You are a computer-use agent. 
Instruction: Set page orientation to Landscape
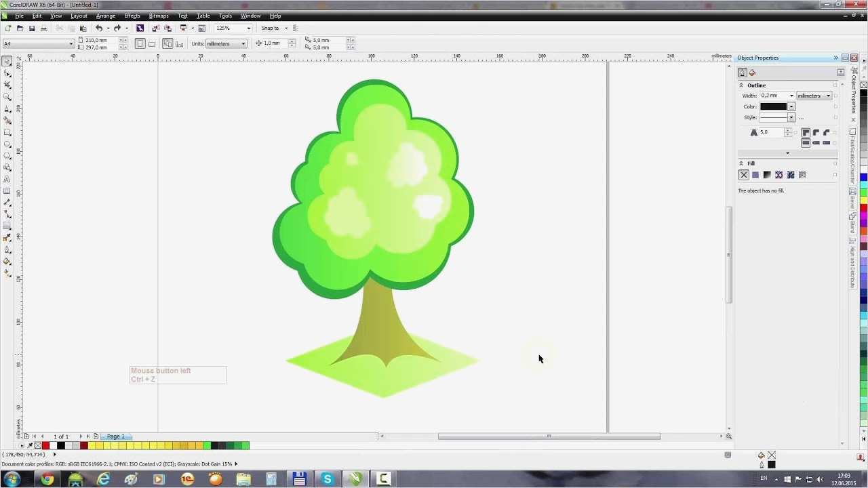152,43
